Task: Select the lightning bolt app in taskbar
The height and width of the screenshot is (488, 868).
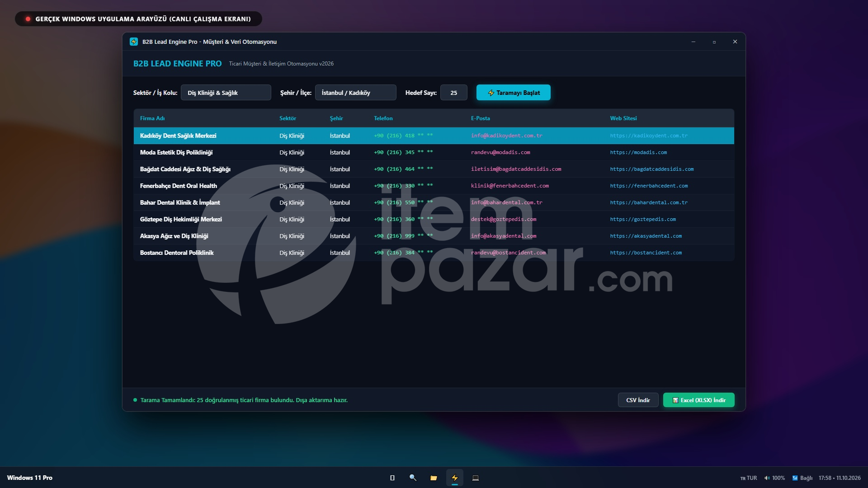Action: tap(455, 478)
